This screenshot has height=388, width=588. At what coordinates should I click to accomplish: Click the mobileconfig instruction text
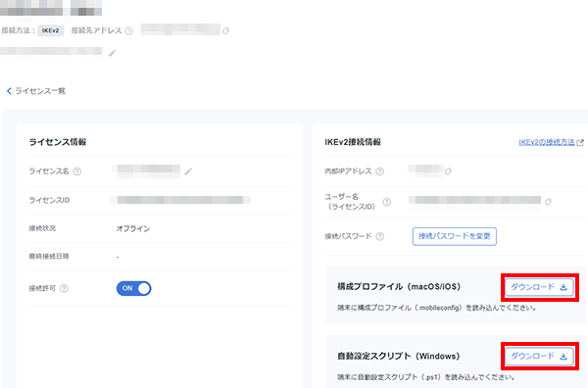tap(437, 308)
